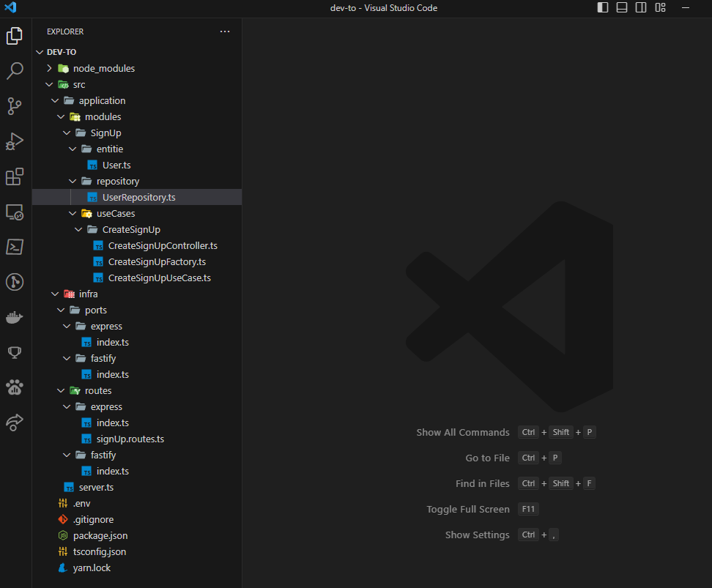Screen dimensions: 712x588
Task: Click the VS Code logo in title bar
Action: [10, 7]
